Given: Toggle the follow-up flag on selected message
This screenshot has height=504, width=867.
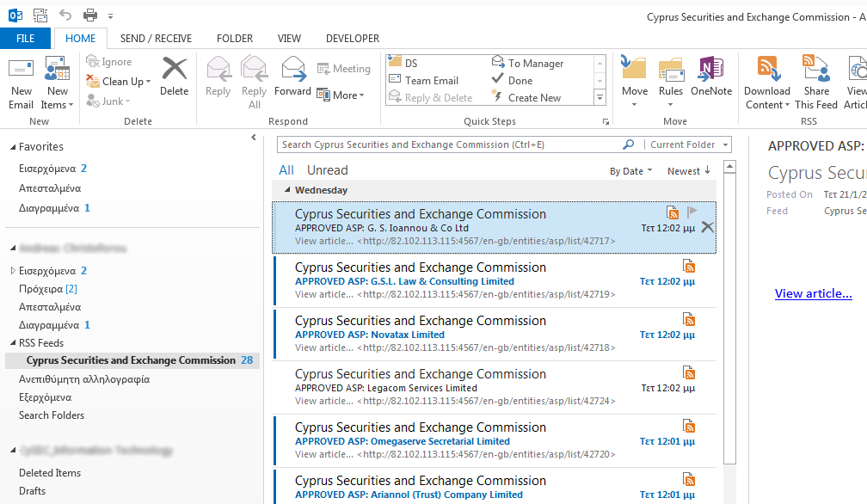Looking at the screenshot, I should (692, 212).
